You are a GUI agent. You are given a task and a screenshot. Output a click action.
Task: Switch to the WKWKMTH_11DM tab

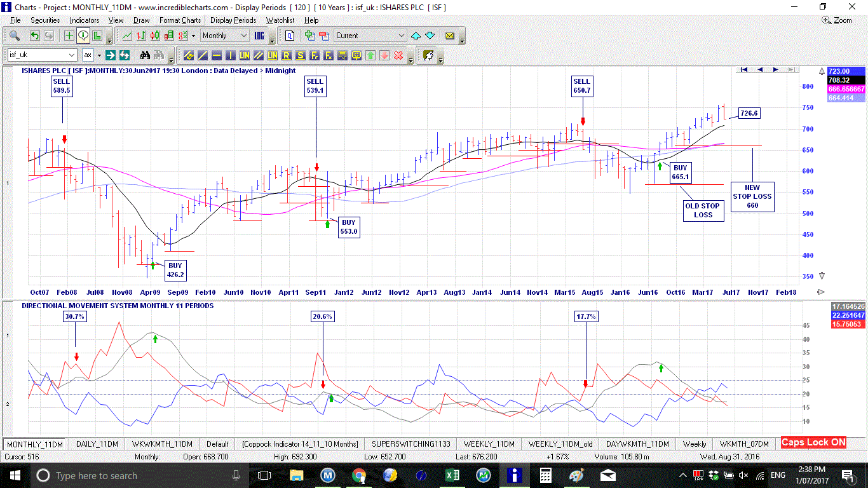[x=162, y=444]
